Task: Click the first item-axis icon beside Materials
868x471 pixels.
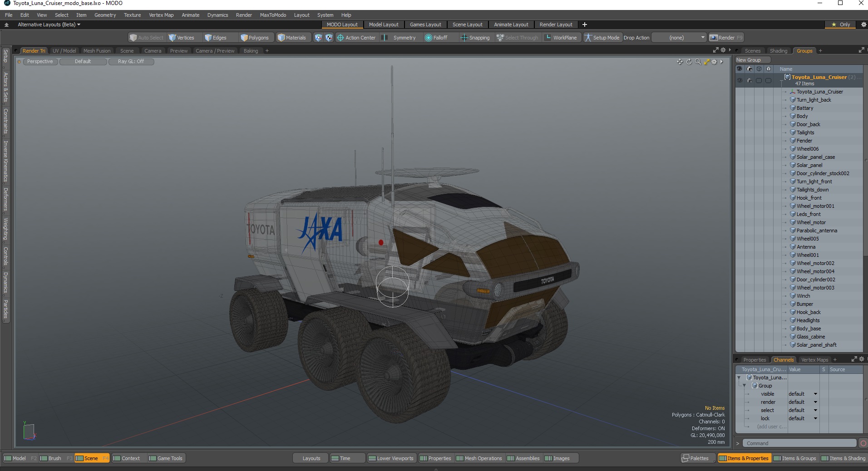Action: 318,38
